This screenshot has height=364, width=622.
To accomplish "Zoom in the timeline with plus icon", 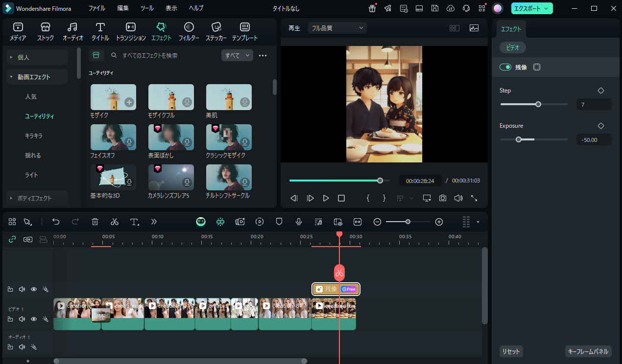I will [x=439, y=222].
